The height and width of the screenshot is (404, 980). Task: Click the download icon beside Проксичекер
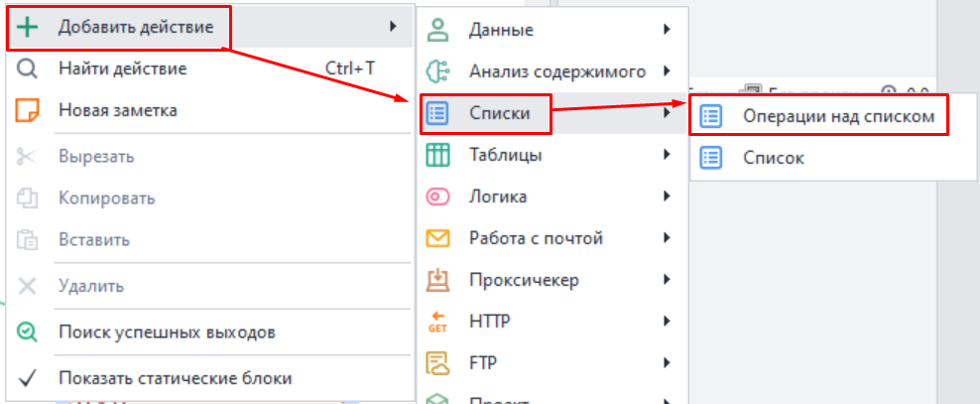pos(437,280)
